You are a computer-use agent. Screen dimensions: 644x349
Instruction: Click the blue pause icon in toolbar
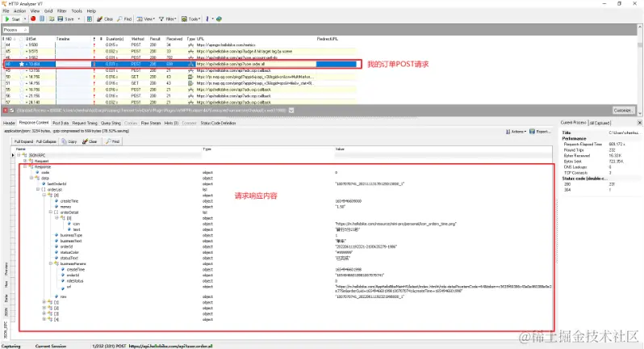(x=42, y=19)
